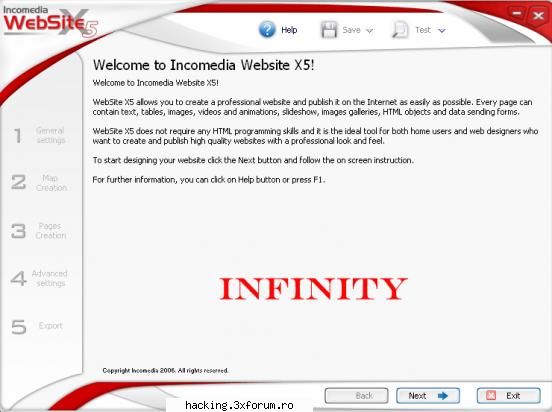
Task: Expand the Test dropdown arrow
Action: click(441, 31)
